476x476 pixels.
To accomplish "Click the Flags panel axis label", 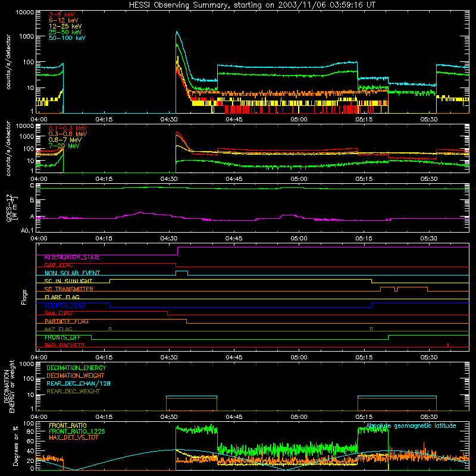I will [x=24, y=297].
